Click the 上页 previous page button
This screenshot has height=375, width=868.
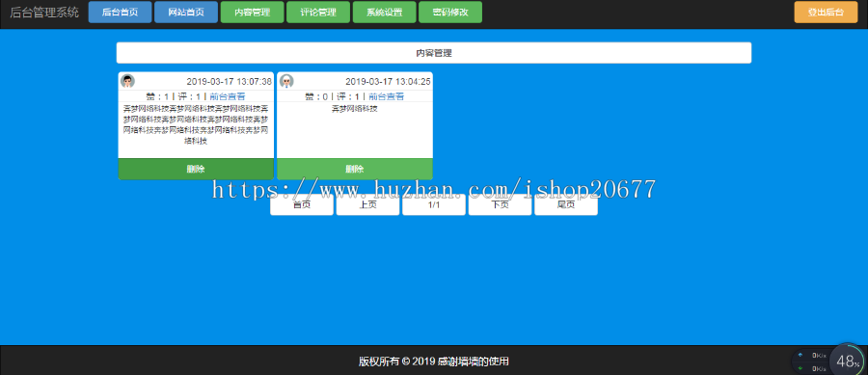[367, 205]
